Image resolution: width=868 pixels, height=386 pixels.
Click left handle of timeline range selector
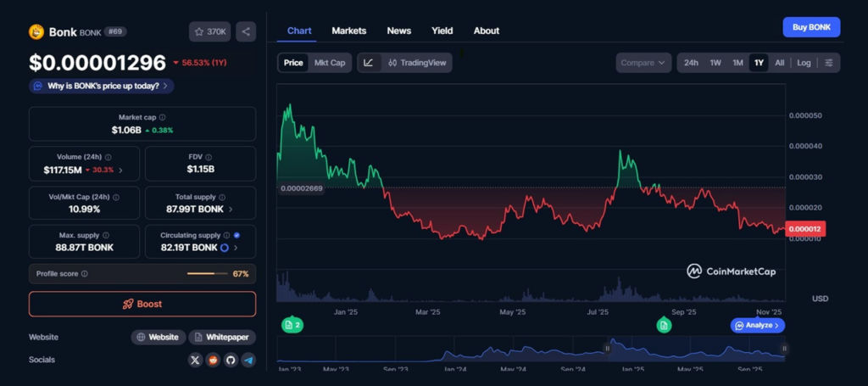tap(607, 349)
